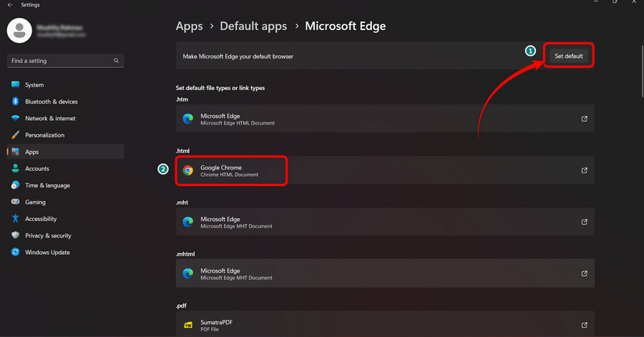Click the Privacy shield icon
Viewport: 644px width, 337px height.
pos(16,235)
